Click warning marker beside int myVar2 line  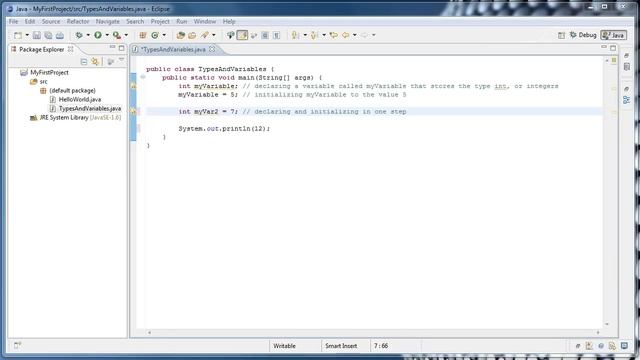click(x=133, y=111)
